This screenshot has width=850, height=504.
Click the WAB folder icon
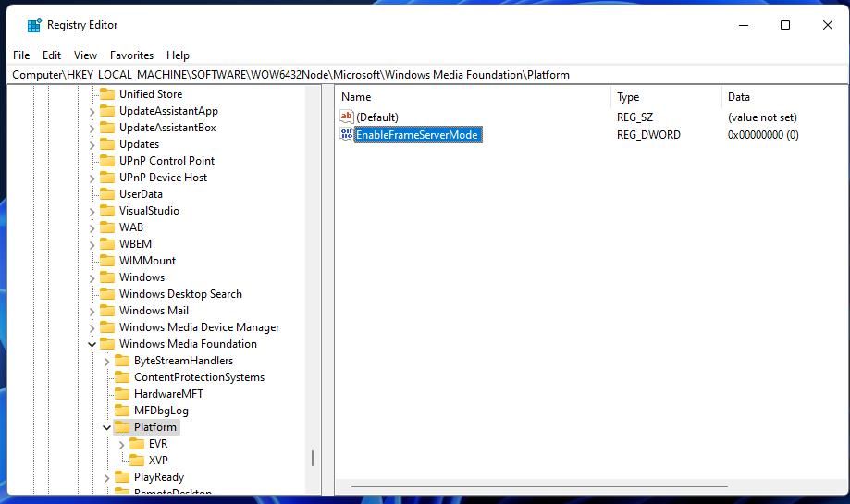107,227
